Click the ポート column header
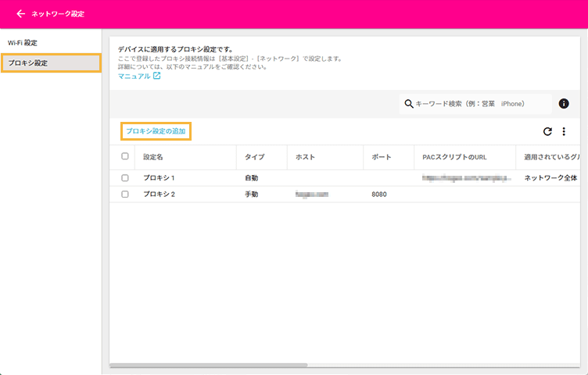Screen dimensions: 588x375 [382, 157]
